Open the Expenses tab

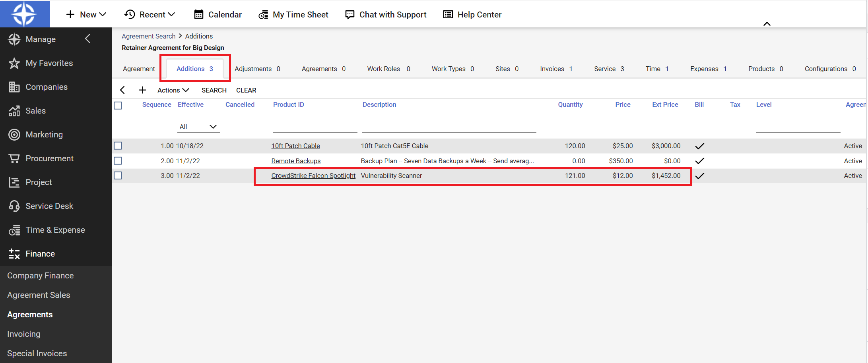[x=709, y=69]
